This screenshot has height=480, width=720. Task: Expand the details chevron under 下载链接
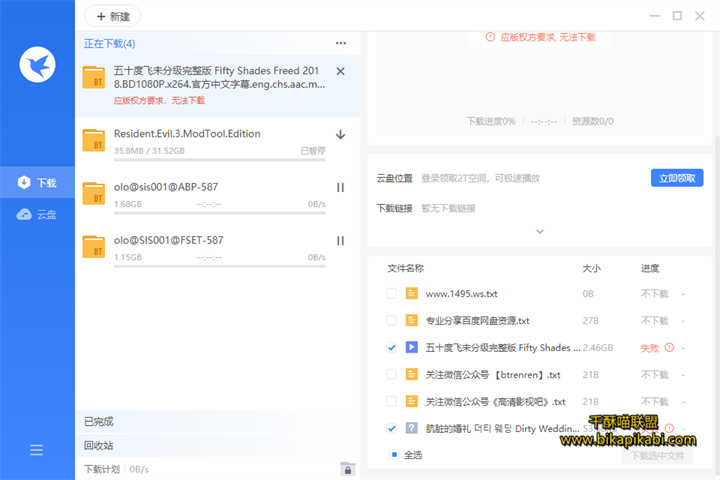tap(540, 231)
